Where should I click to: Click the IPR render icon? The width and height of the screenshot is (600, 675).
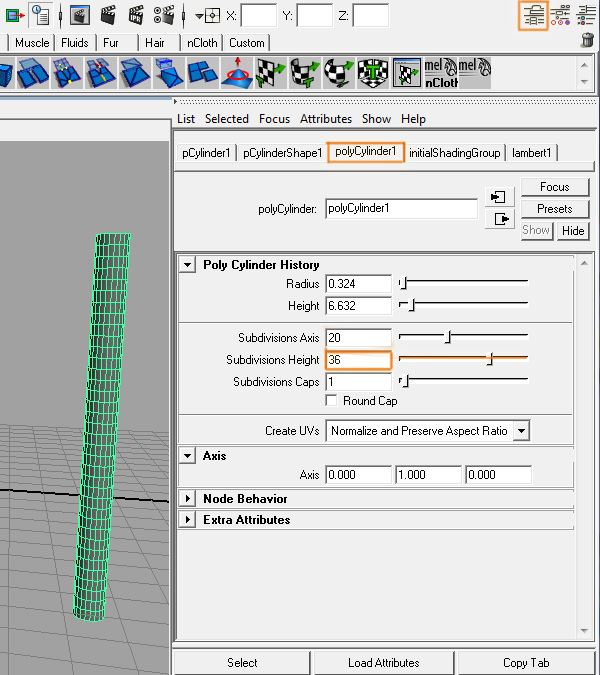pyautogui.click(x=136, y=15)
